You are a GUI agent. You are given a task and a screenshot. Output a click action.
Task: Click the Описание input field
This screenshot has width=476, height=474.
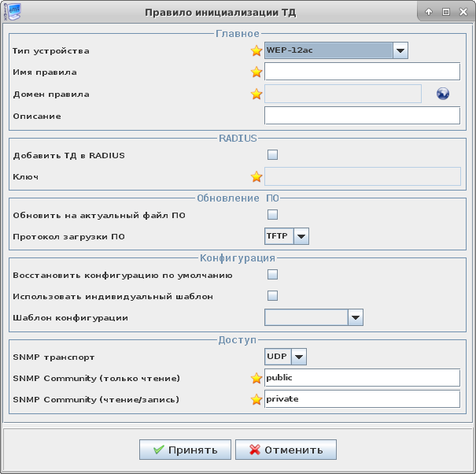362,116
